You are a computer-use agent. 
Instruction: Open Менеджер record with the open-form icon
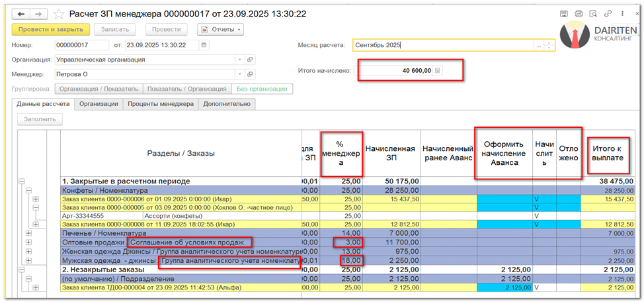click(249, 74)
